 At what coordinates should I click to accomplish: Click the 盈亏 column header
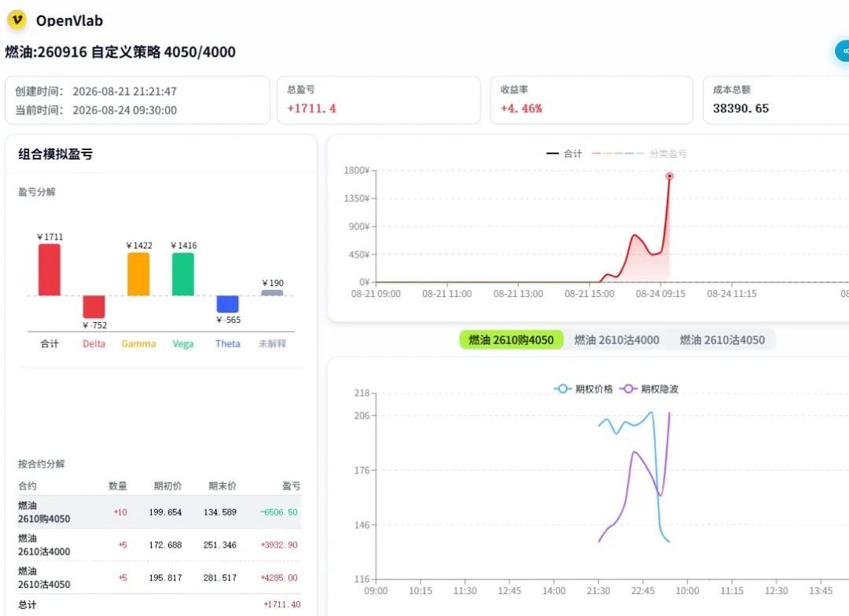click(x=292, y=486)
